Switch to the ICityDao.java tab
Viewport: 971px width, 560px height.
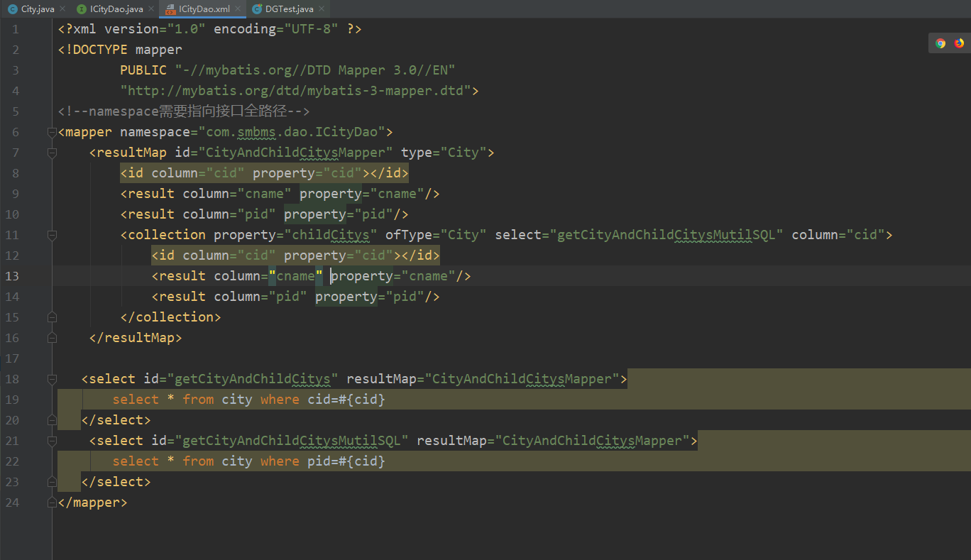(116, 9)
